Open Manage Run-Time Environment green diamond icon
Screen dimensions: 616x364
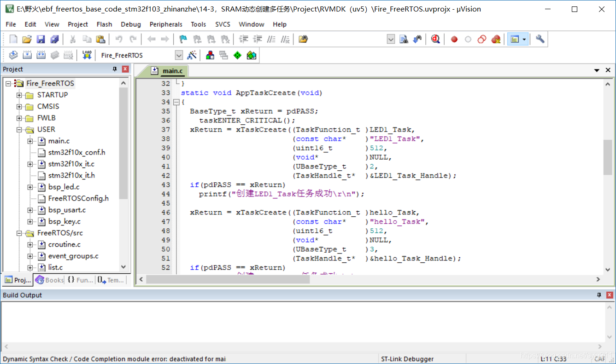(237, 55)
